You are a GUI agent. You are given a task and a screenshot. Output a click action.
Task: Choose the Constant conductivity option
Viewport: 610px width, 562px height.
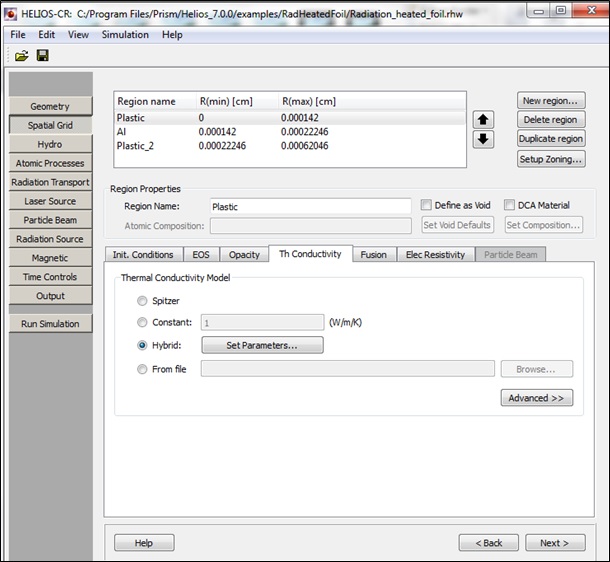point(141,322)
